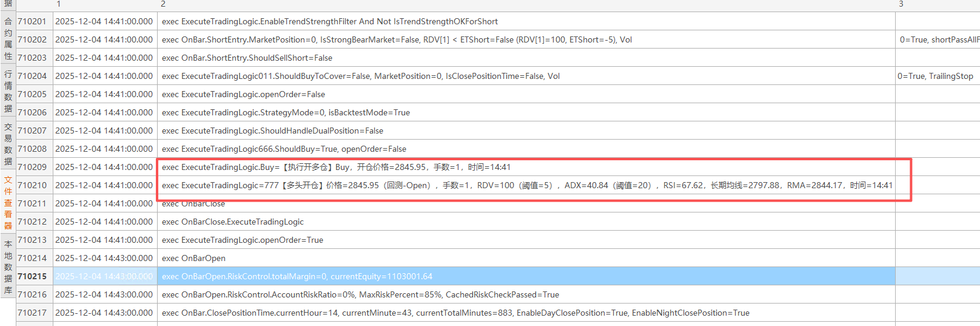
Task: Click the timestamp cell in row 710214
Action: (x=104, y=258)
